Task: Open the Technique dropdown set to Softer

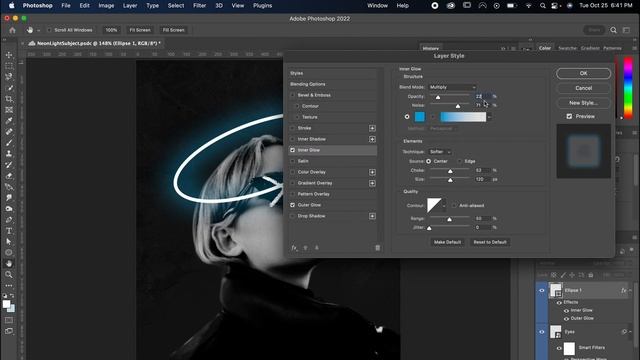Action: click(x=440, y=152)
